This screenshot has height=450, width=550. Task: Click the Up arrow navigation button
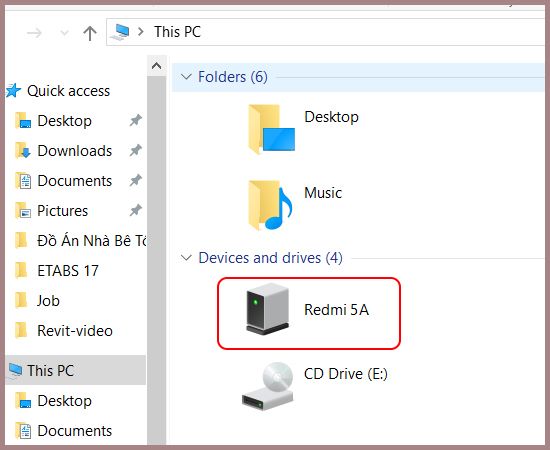point(90,33)
